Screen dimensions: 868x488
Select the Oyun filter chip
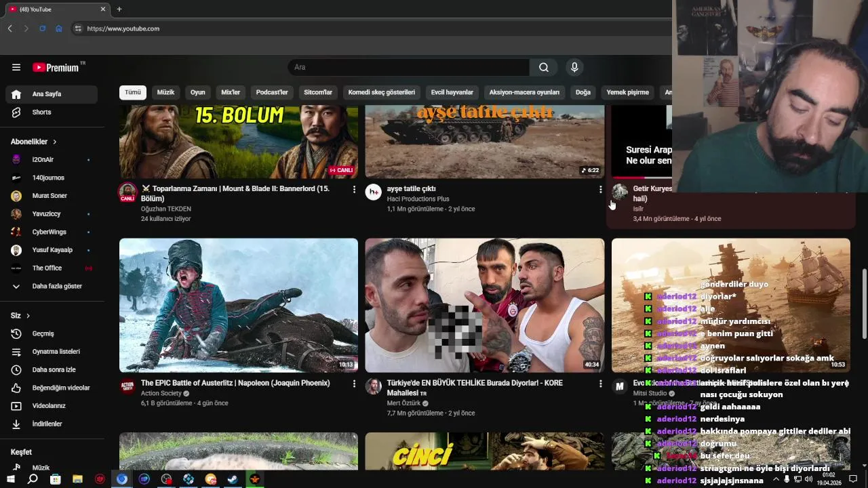198,92
